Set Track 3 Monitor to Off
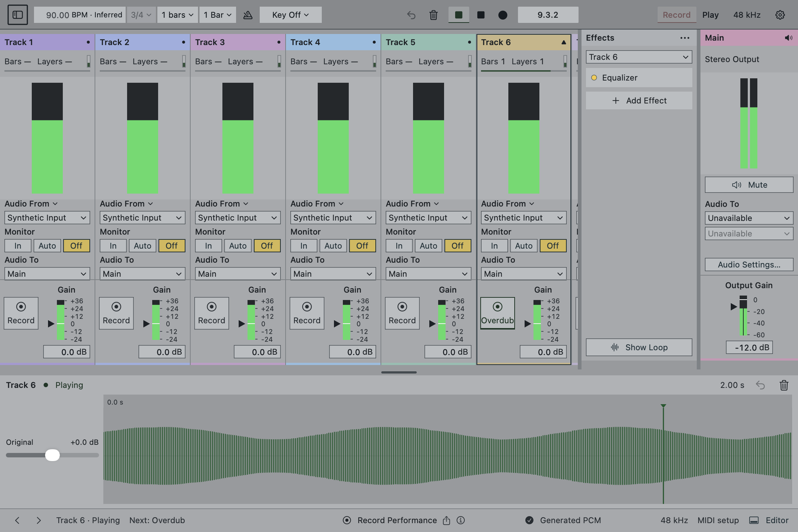This screenshot has width=798, height=532. click(267, 246)
